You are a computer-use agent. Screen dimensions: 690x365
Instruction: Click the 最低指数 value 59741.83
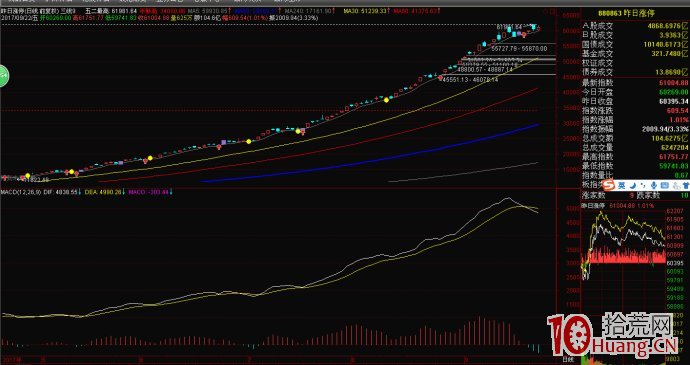coord(674,166)
